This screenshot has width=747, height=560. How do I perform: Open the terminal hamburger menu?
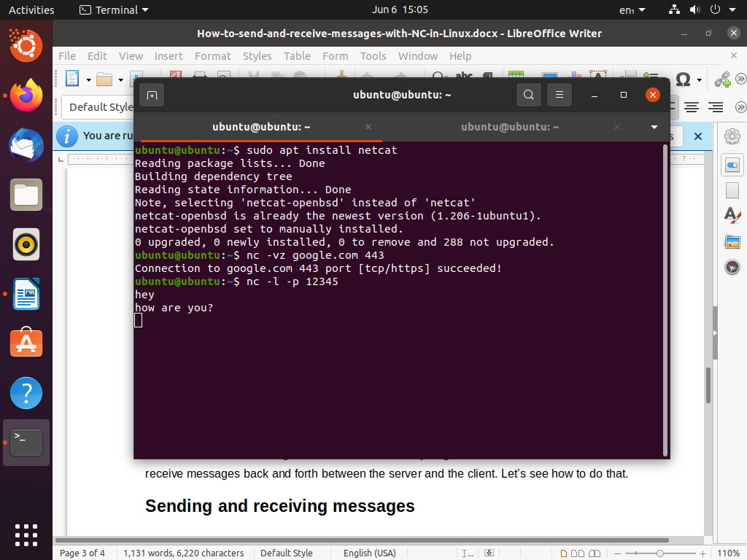pos(560,95)
